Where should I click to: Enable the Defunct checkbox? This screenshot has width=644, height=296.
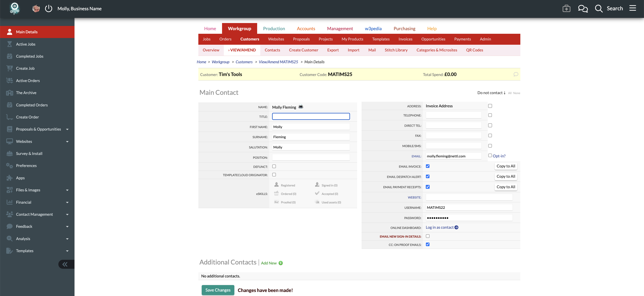(274, 167)
